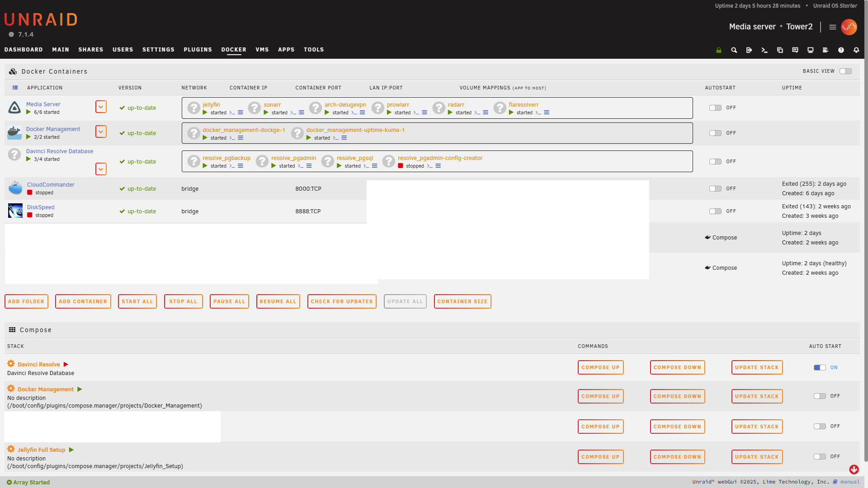This screenshot has width=868, height=488.
Task: Click the notification bell icon
Action: 856,50
